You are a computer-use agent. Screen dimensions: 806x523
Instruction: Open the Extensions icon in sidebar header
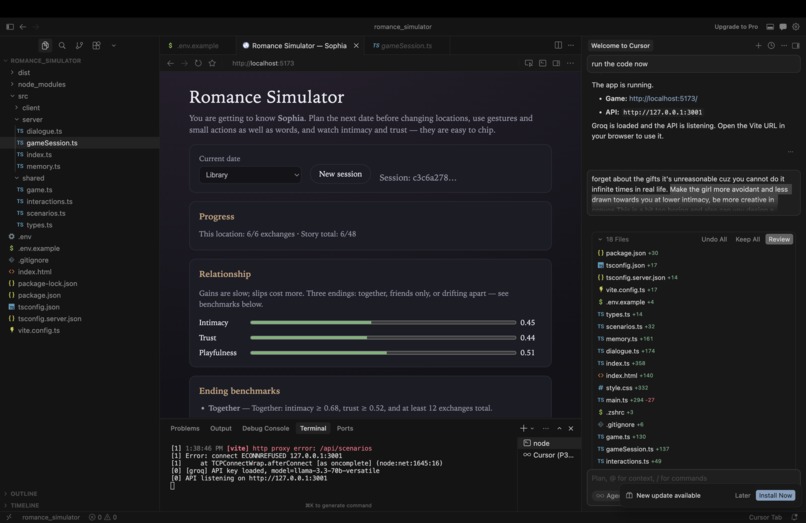96,46
